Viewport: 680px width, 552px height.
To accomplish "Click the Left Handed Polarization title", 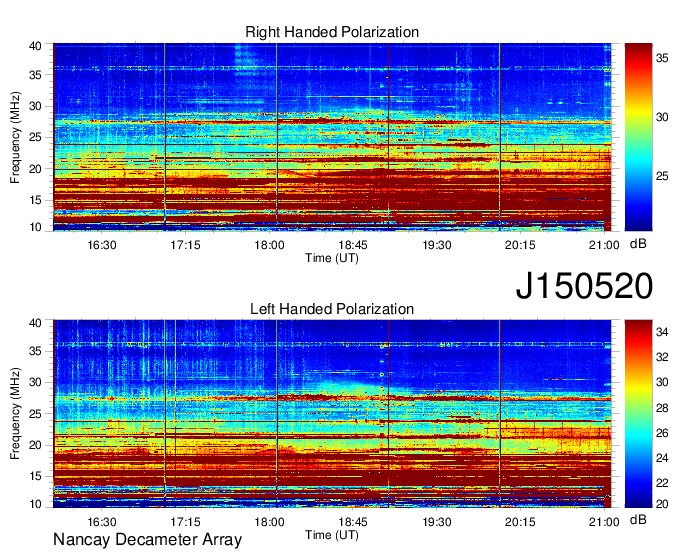I will (x=332, y=309).
